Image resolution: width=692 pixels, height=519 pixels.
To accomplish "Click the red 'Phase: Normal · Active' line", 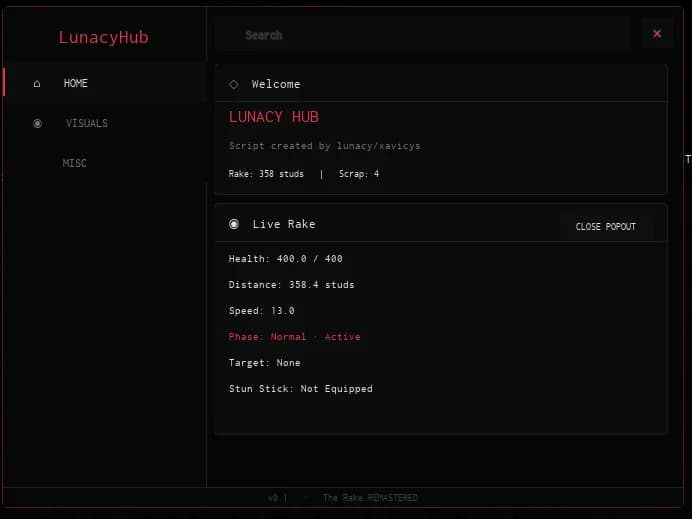I will pos(294,337).
